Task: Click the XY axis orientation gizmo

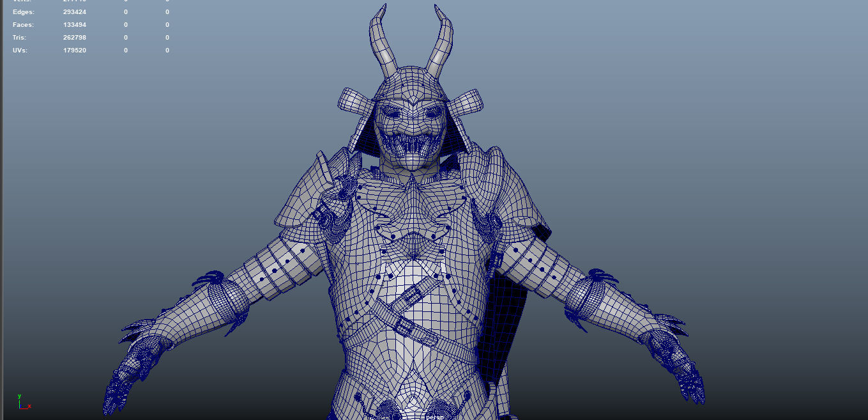Action: pyautogui.click(x=24, y=401)
